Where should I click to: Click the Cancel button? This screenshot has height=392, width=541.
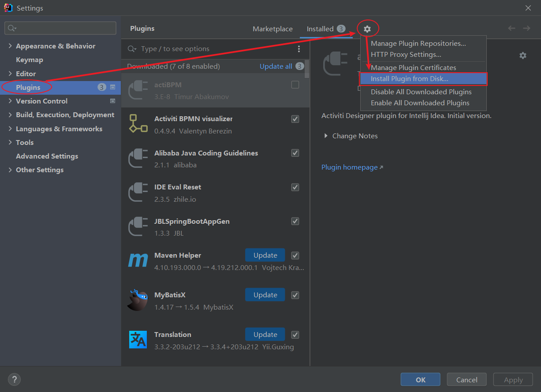(x=467, y=380)
